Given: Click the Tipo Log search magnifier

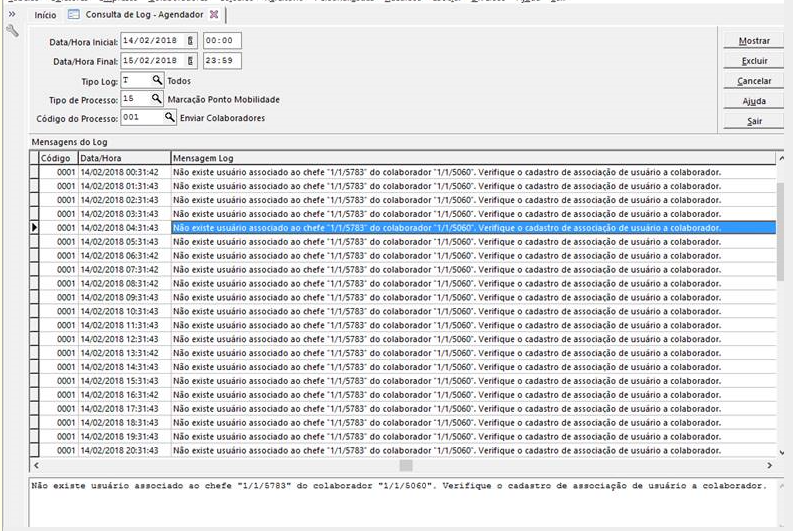Looking at the screenshot, I should coord(157,80).
